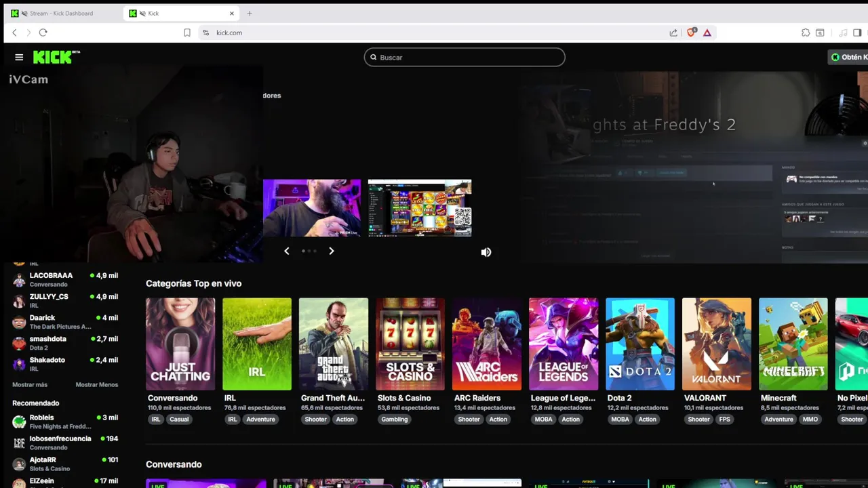Select MMO tag under Minecraft
Screen dimensions: 868x488
point(810,420)
